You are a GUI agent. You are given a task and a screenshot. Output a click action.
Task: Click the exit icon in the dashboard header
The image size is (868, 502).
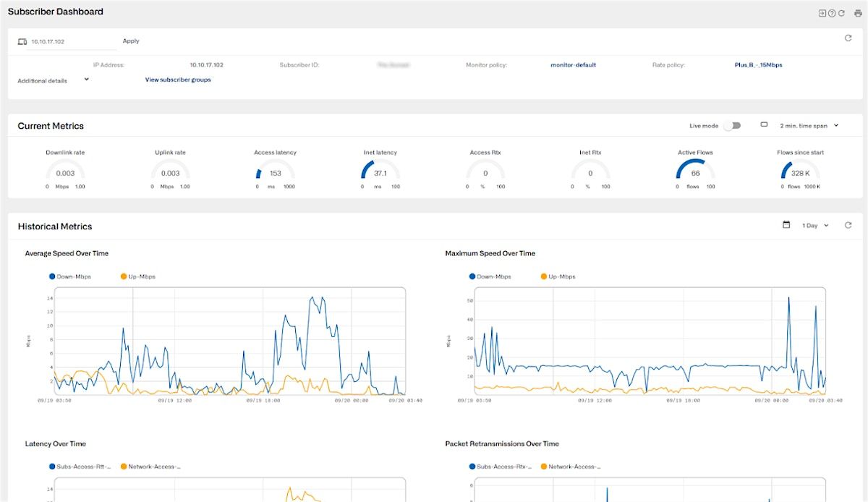pos(822,13)
